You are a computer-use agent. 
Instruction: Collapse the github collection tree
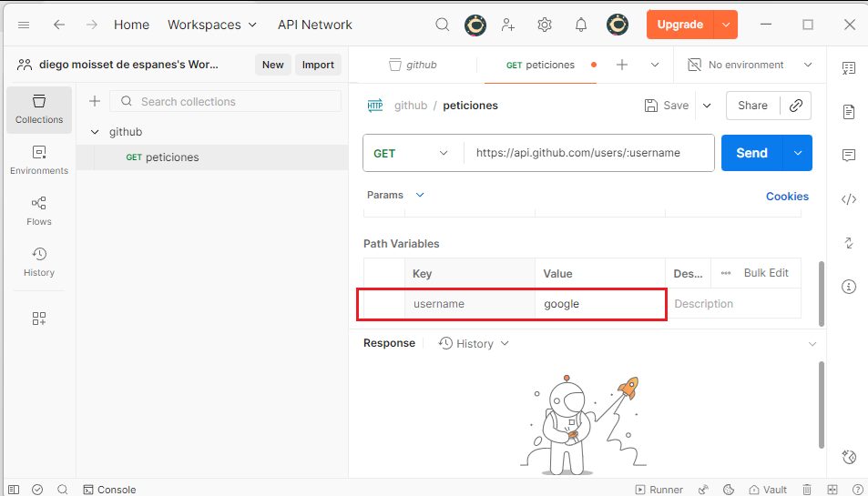(95, 132)
